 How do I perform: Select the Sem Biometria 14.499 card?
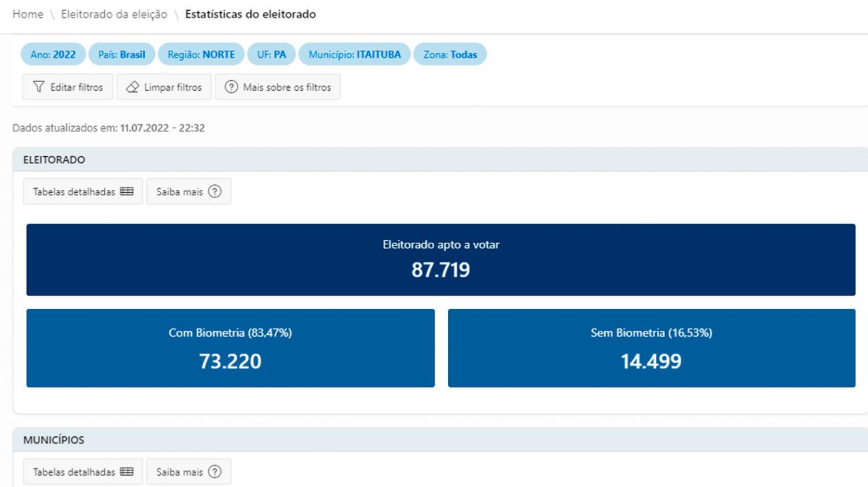coord(651,348)
